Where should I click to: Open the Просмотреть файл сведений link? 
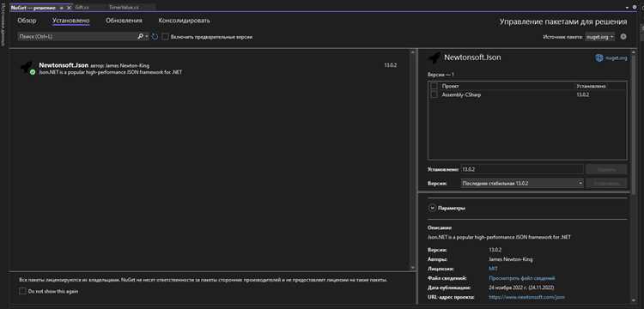pos(522,278)
